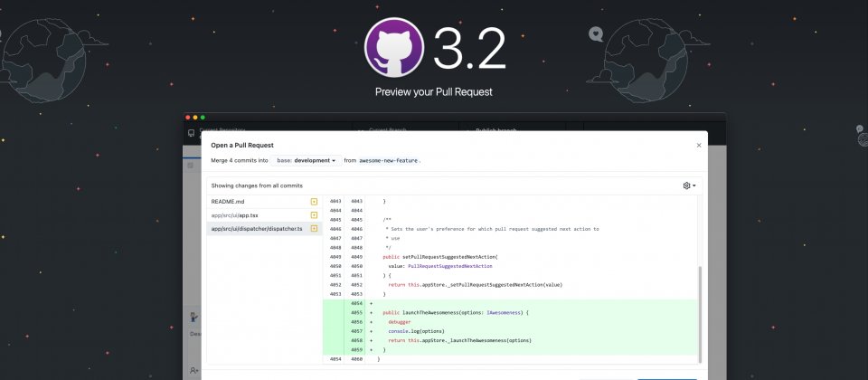This screenshot has width=868, height=380.
Task: Select README.md in the changed files list
Action: 265,202
